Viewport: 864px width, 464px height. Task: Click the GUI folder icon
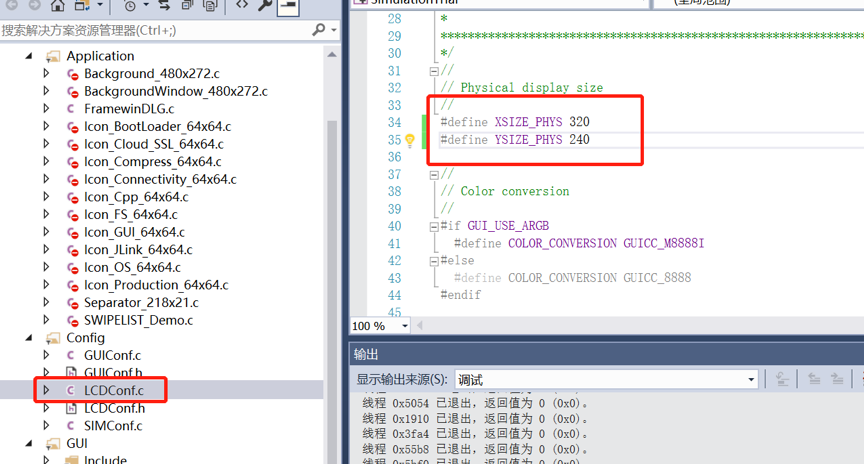tap(53, 444)
